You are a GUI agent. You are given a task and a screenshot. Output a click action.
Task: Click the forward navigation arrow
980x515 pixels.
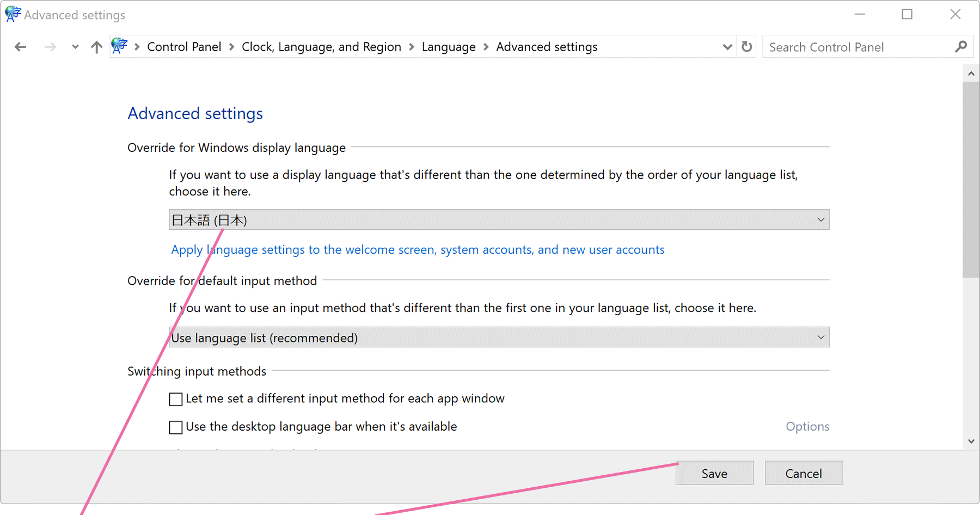click(50, 47)
